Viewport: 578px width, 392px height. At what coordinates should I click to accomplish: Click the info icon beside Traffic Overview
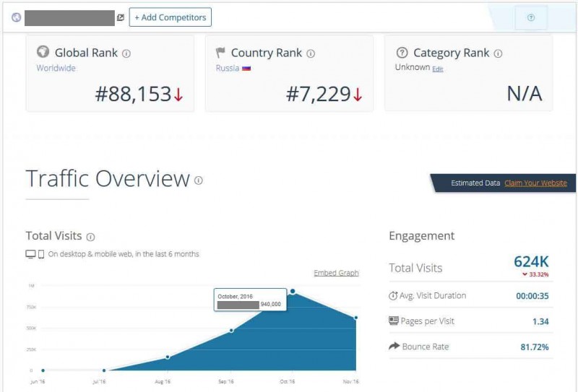point(199,180)
